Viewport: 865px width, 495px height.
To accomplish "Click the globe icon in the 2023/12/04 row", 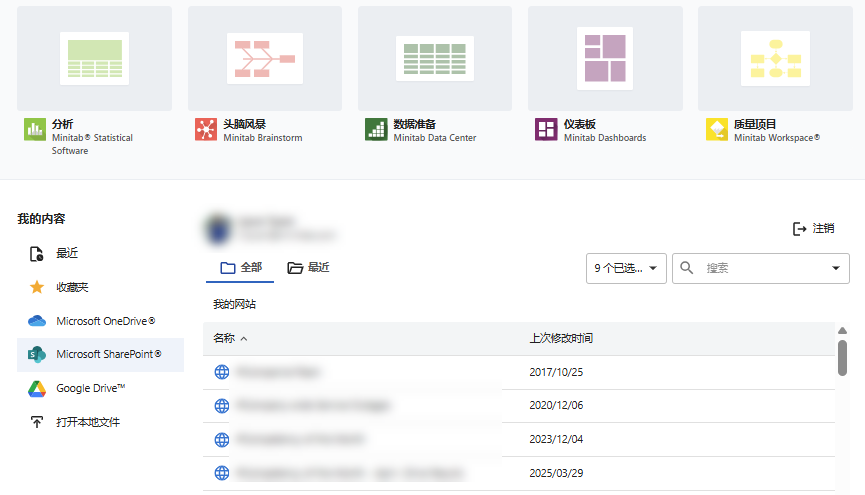I will click(x=222, y=440).
